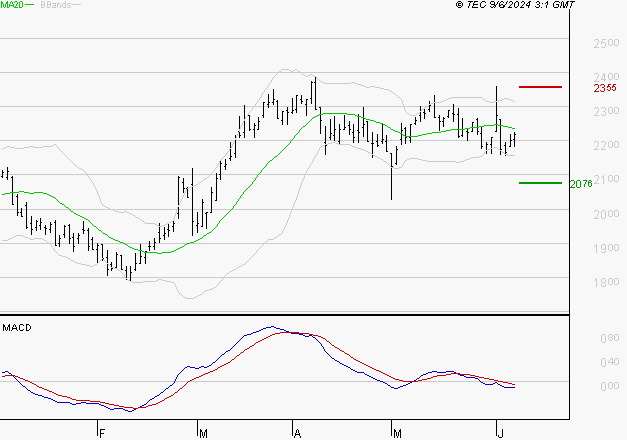Click the MACD panel title

(x=17, y=328)
